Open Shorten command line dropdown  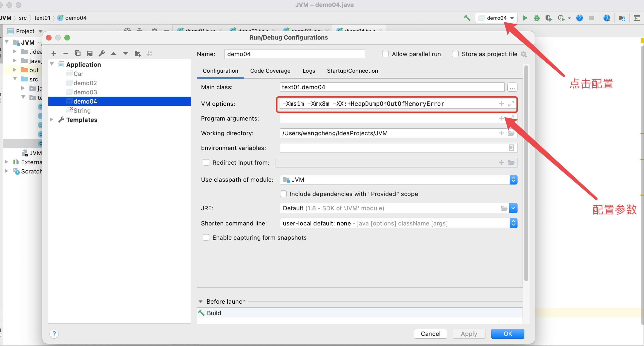coord(513,223)
